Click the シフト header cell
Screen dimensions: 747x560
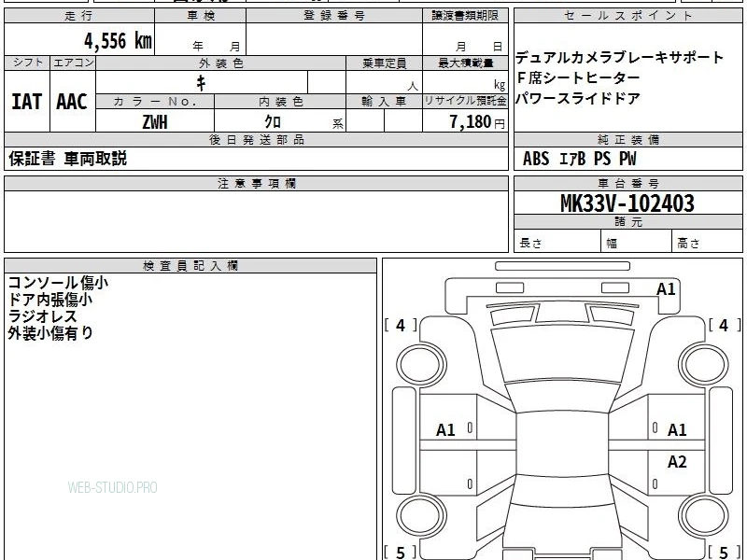pos(27,63)
